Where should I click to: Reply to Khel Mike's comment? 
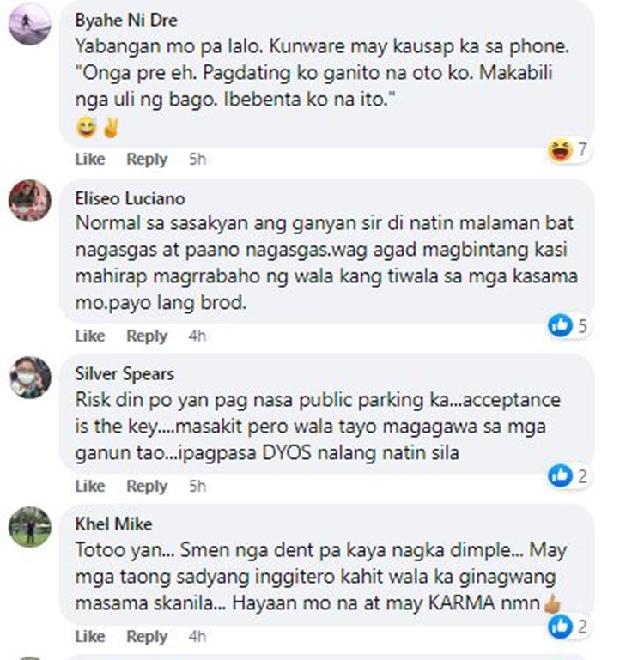(x=147, y=637)
